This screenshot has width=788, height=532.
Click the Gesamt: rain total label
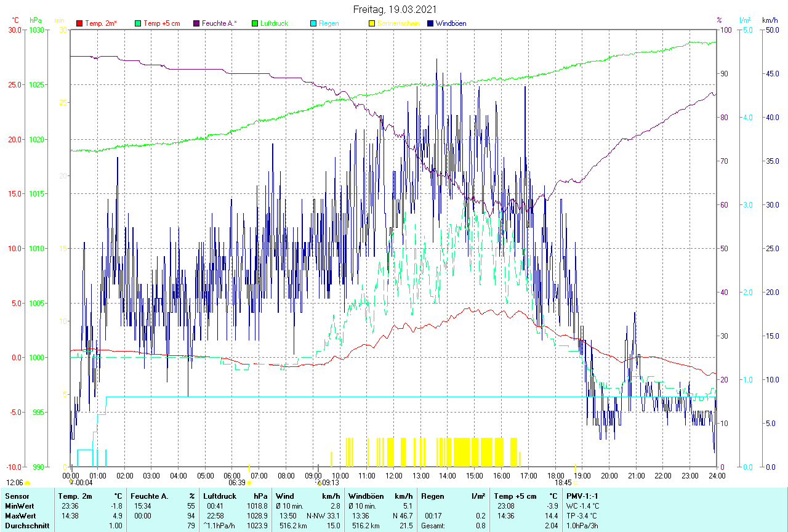click(433, 526)
